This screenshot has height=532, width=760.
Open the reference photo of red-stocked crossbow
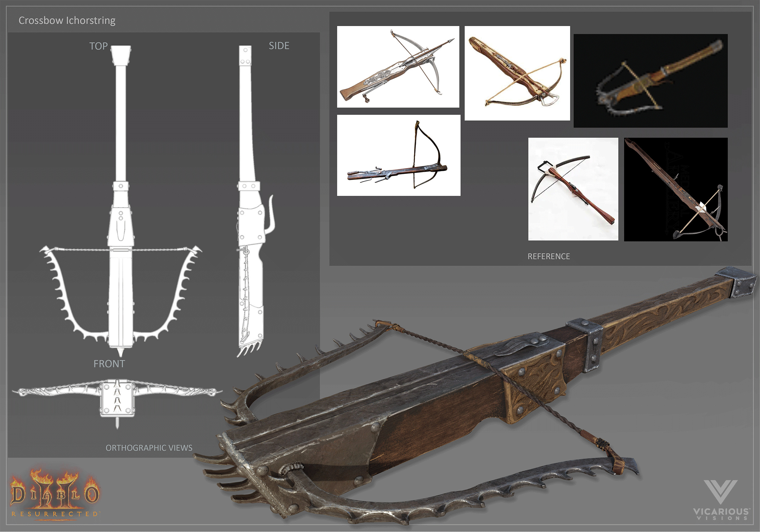[x=573, y=189]
